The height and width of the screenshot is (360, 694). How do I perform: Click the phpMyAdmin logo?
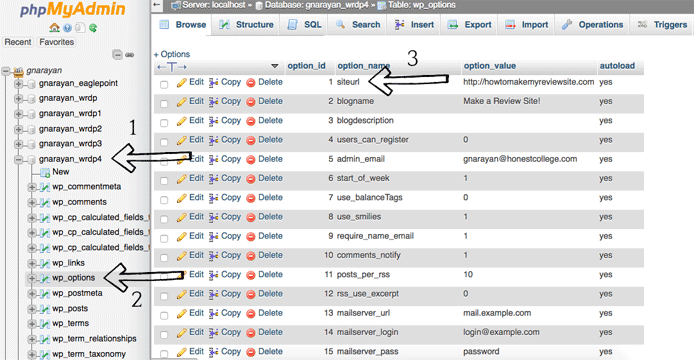pos(72,10)
